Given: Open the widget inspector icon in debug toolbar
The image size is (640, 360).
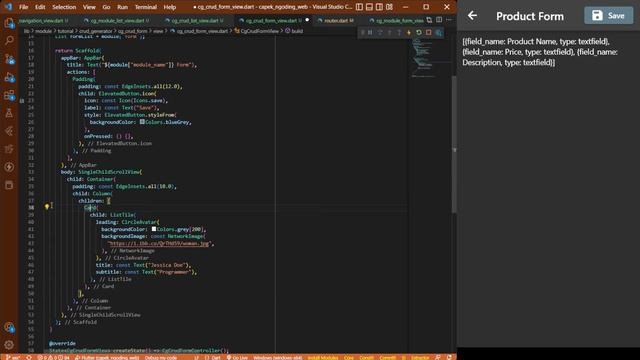Looking at the screenshot, I should pos(438,32).
